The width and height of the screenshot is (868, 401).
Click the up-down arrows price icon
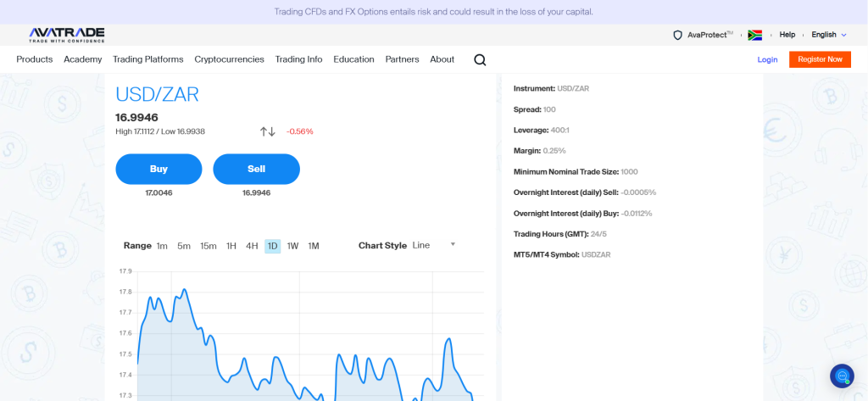(x=268, y=131)
